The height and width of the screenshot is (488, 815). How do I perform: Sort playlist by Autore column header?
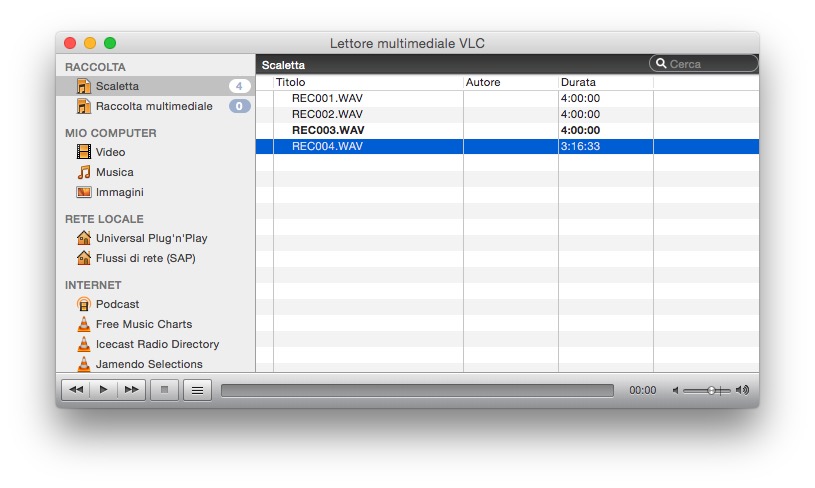point(510,82)
